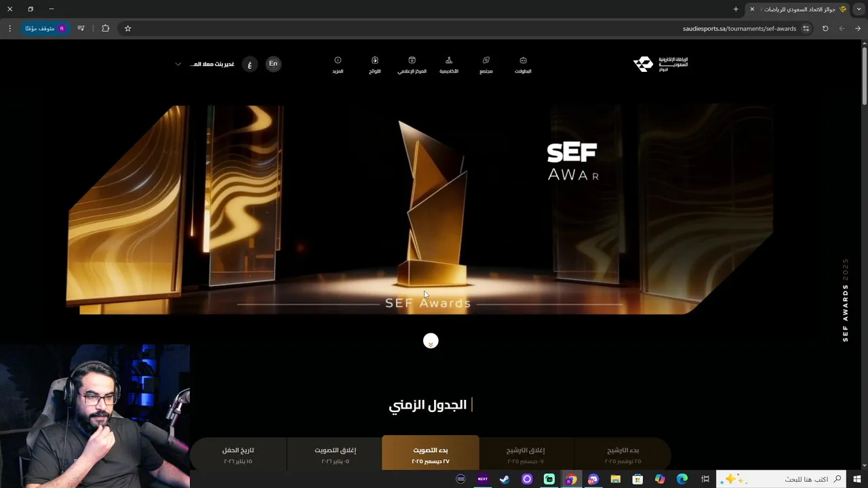Launch Microsoft Edge from the taskbar

pyautogui.click(x=682, y=479)
